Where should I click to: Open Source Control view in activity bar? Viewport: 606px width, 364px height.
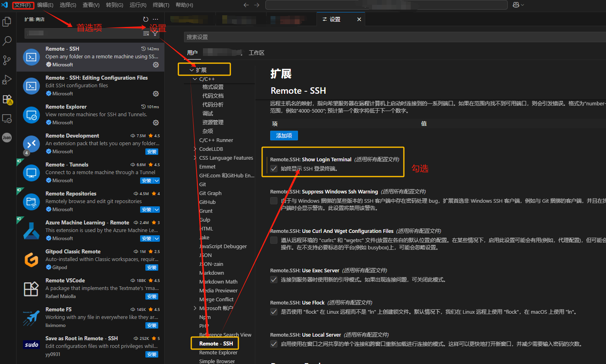(7, 60)
